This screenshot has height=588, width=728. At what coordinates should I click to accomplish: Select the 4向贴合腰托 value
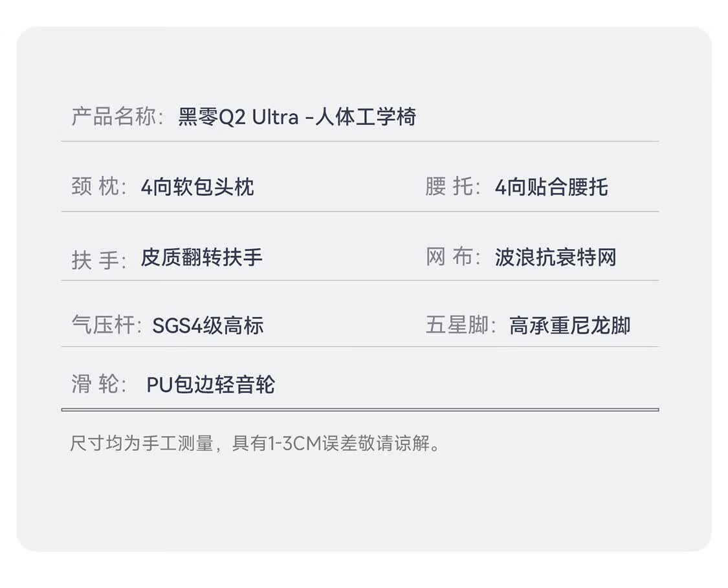[x=551, y=187]
